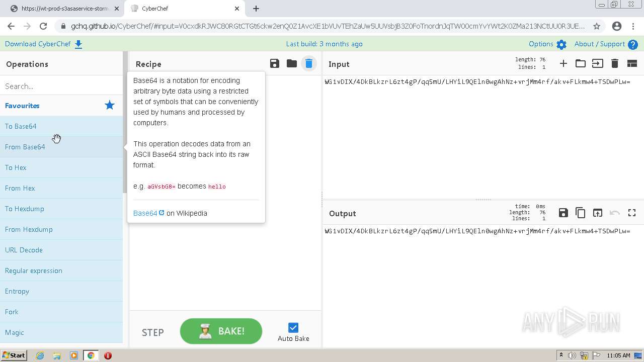Click Download CyberChef download icon
The image size is (644, 362).
[78, 44]
